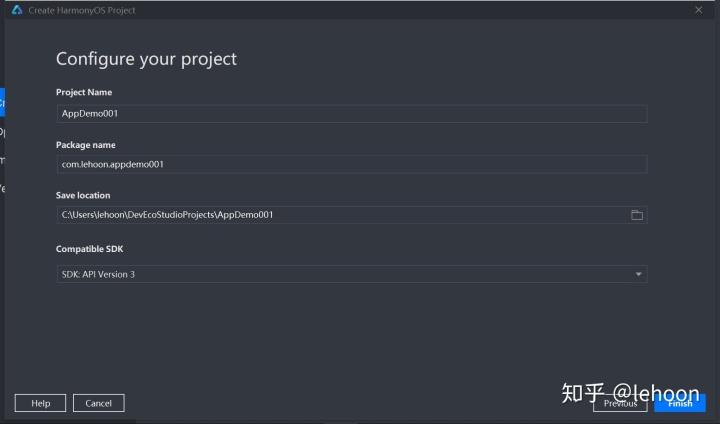The height and width of the screenshot is (424, 720).
Task: Click the Help button
Action: point(40,403)
